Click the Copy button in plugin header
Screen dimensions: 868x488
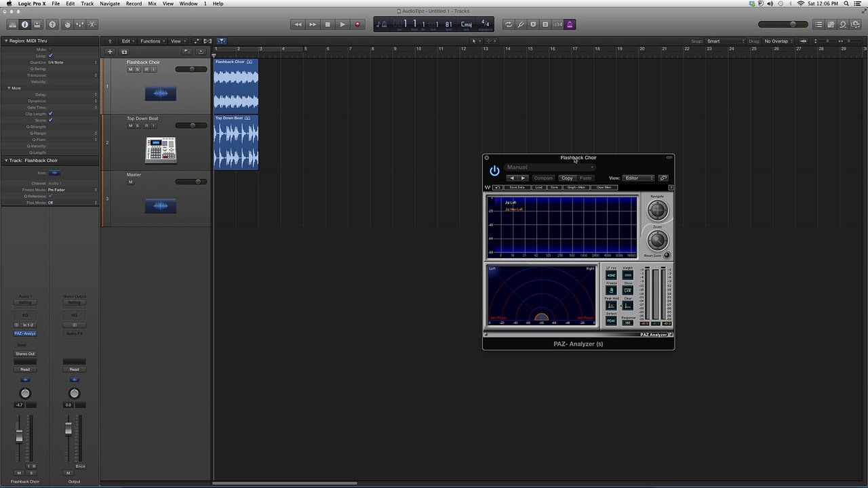pyautogui.click(x=567, y=178)
